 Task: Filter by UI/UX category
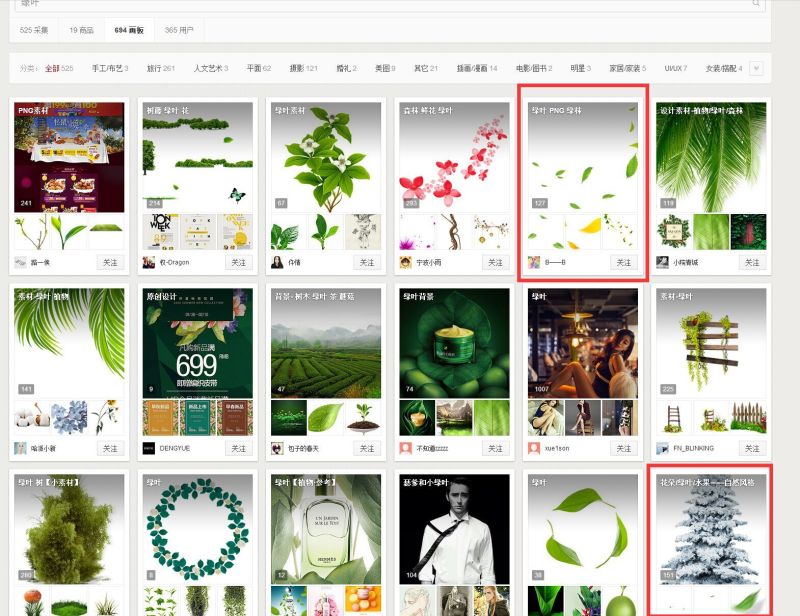click(x=676, y=68)
